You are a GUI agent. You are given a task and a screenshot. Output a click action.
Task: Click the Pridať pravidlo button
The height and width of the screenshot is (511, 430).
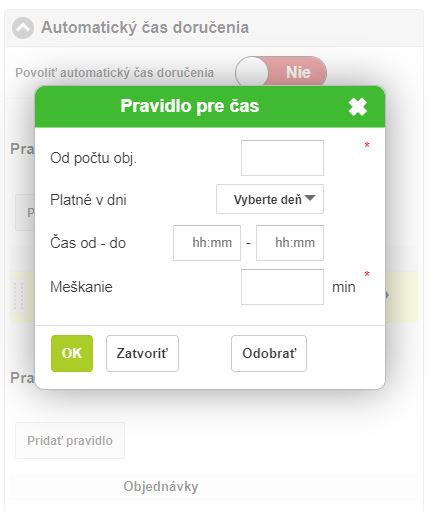tap(70, 440)
